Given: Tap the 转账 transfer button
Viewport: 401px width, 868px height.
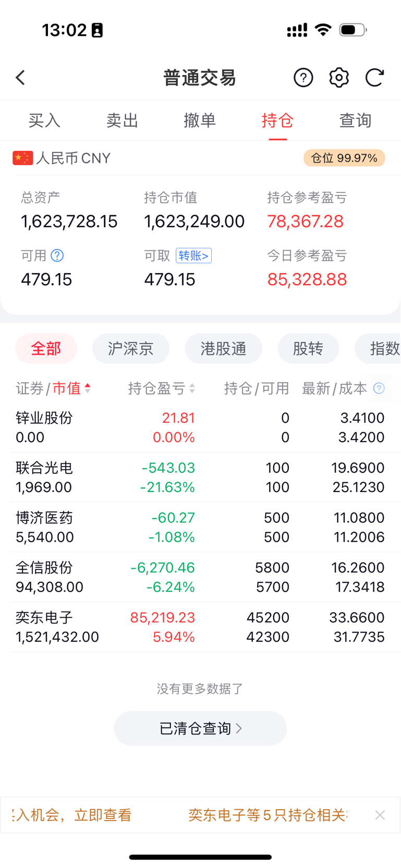Looking at the screenshot, I should click(x=193, y=255).
